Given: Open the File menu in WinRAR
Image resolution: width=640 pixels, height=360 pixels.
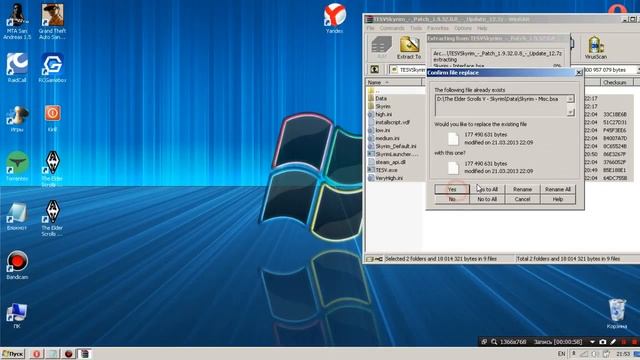Looking at the screenshot, I should pos(370,28).
